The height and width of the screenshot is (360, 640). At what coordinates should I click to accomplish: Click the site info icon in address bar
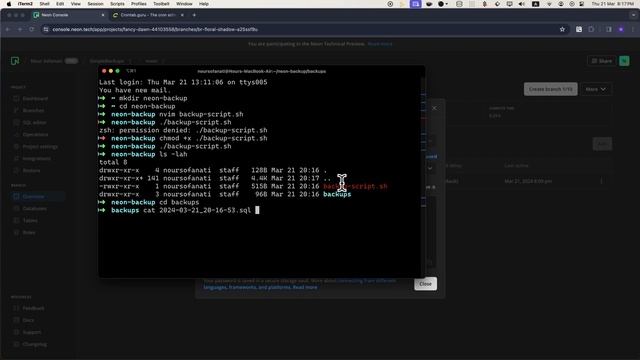coord(46,29)
